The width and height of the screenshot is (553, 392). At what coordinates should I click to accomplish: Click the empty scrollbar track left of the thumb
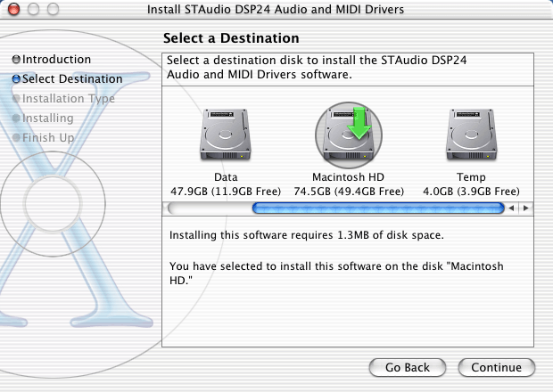210,208
